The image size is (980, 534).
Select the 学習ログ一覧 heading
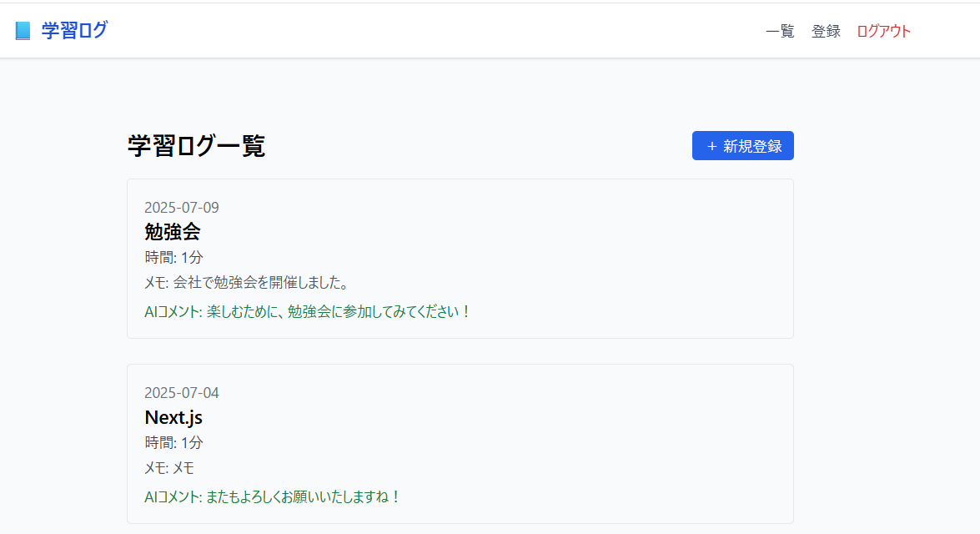196,146
